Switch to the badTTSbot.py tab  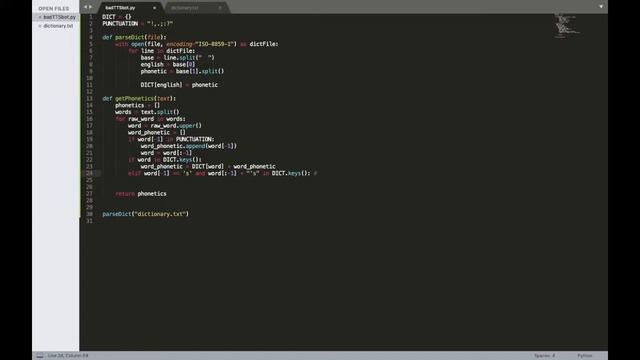(x=129, y=8)
